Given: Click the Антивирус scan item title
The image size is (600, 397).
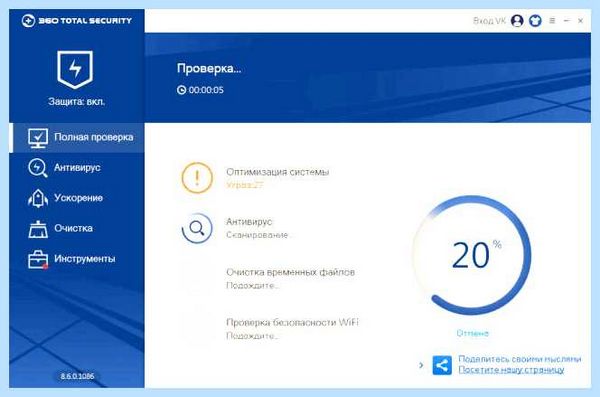Looking at the screenshot, I should click(x=249, y=222).
